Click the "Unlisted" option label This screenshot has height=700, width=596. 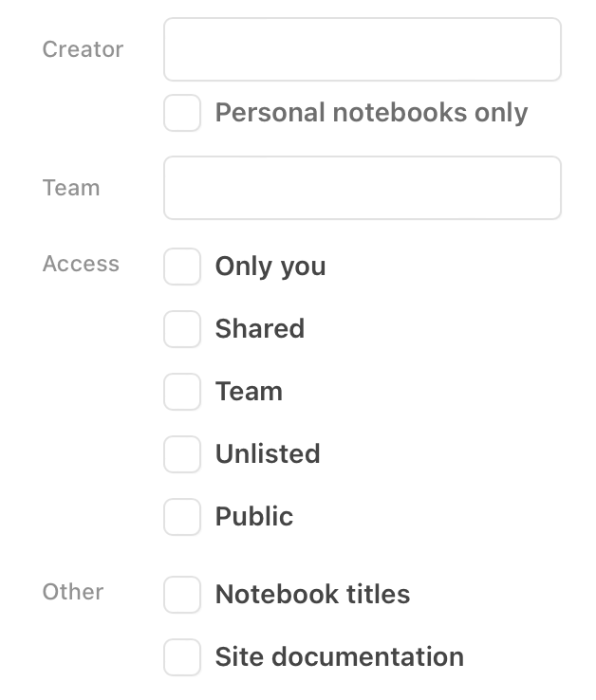(x=268, y=454)
